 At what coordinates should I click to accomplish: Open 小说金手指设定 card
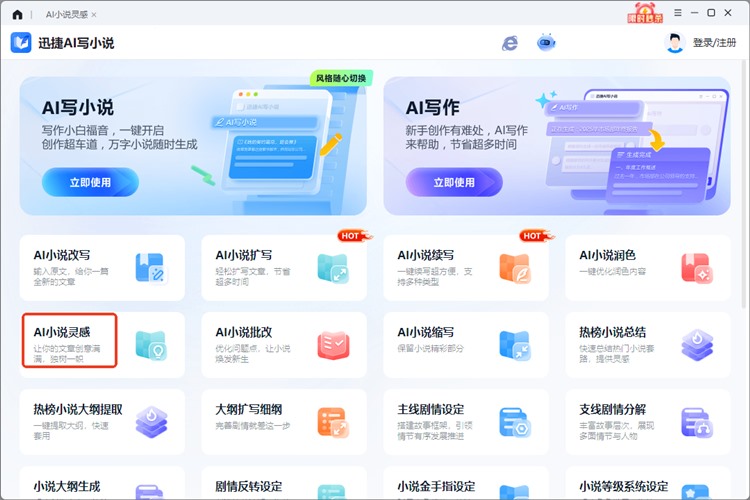pos(466,483)
